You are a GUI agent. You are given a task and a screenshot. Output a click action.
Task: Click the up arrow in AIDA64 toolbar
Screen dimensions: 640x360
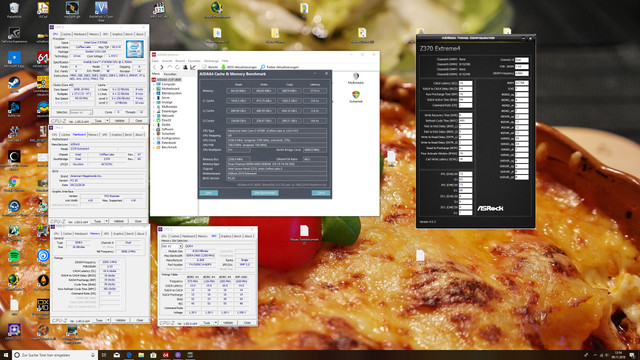pyautogui.click(x=170, y=67)
